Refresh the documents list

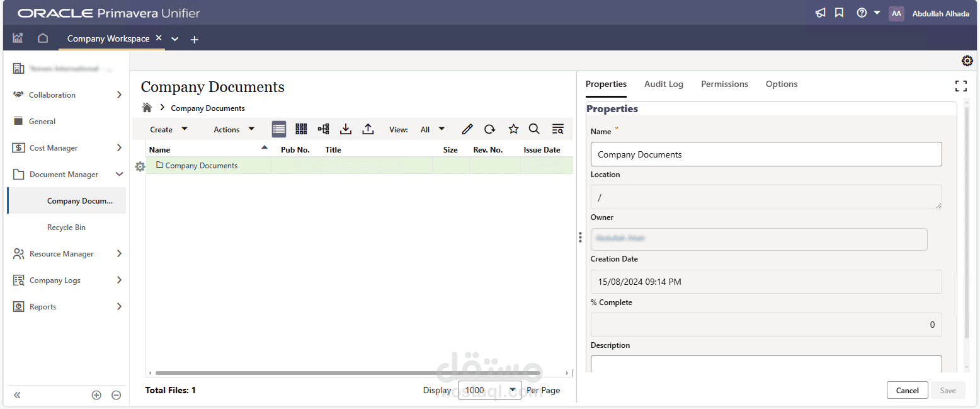point(489,129)
